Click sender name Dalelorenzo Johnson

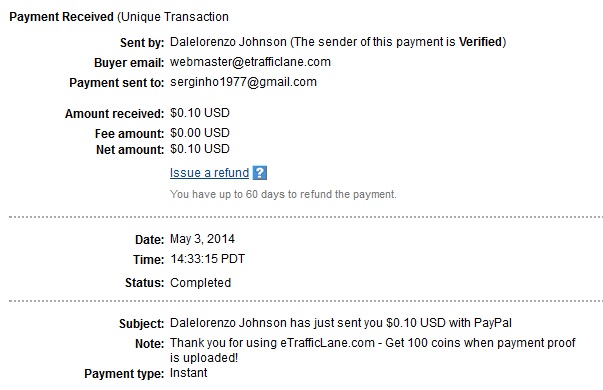click(228, 42)
